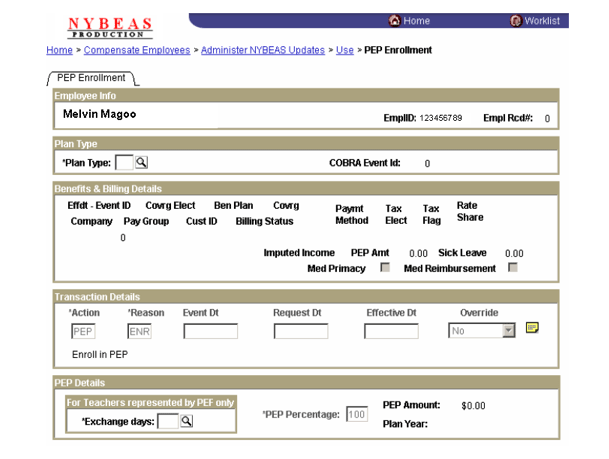The height and width of the screenshot is (459, 609).
Task: Toggle the Med Primacy checkbox
Action: pos(385,268)
